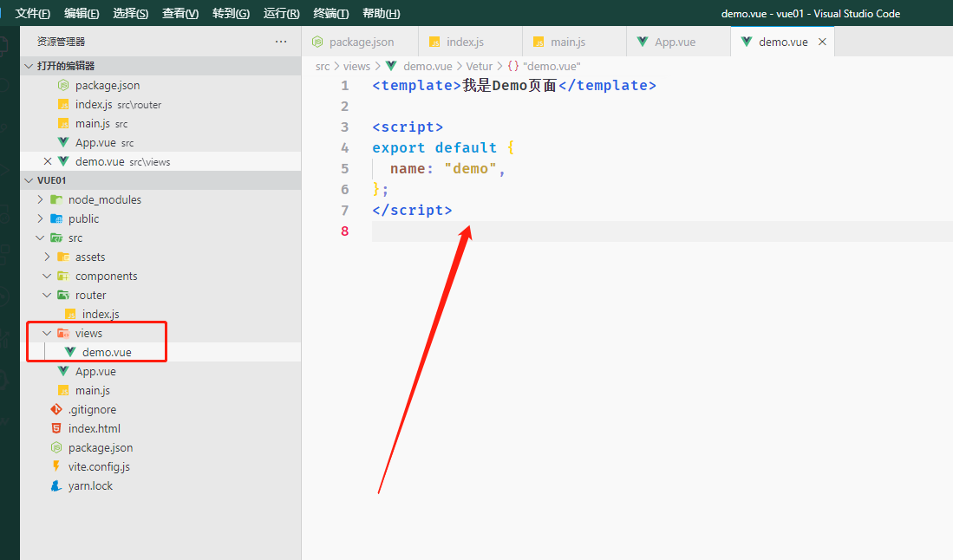Click src breadcrumb segment

coord(323,66)
